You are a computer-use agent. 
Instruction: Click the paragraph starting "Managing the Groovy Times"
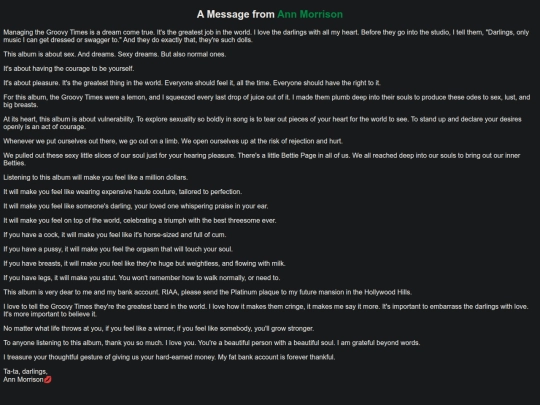(x=266, y=36)
